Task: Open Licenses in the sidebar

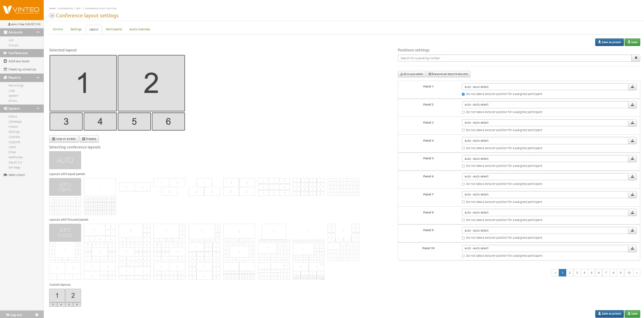Action: click(14, 137)
